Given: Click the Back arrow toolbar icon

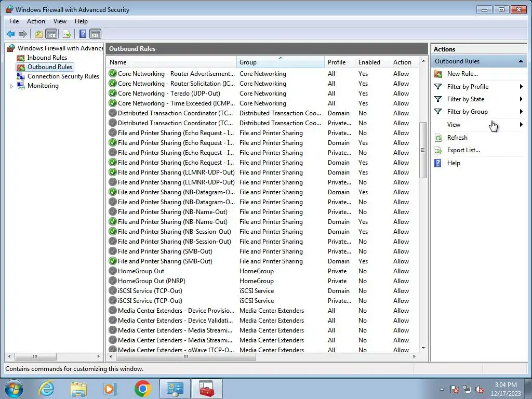Looking at the screenshot, I should [11, 34].
